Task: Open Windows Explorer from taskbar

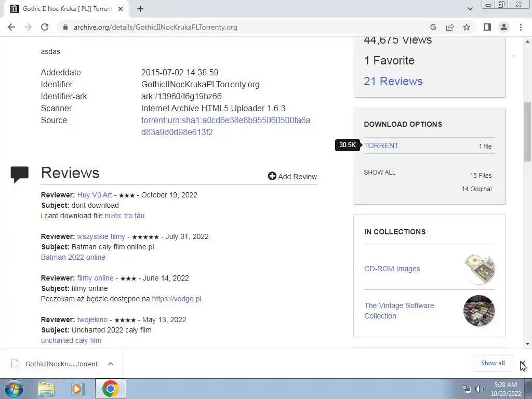Action: [x=46, y=389]
